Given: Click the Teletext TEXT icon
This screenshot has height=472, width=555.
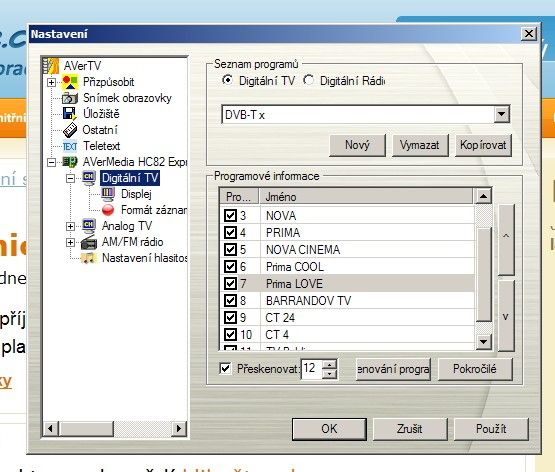Looking at the screenshot, I should coord(70,146).
